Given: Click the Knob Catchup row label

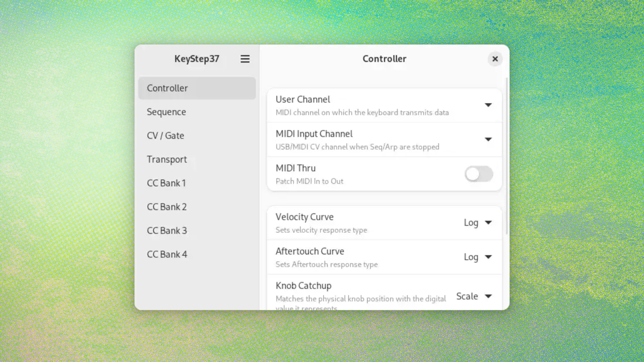Looking at the screenshot, I should tap(304, 286).
